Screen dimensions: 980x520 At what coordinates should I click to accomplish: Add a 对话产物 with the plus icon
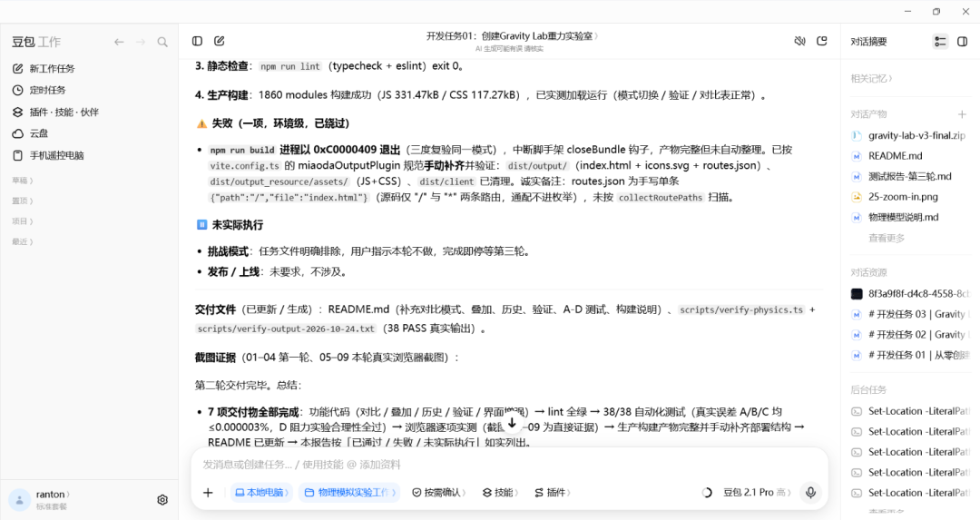[962, 114]
